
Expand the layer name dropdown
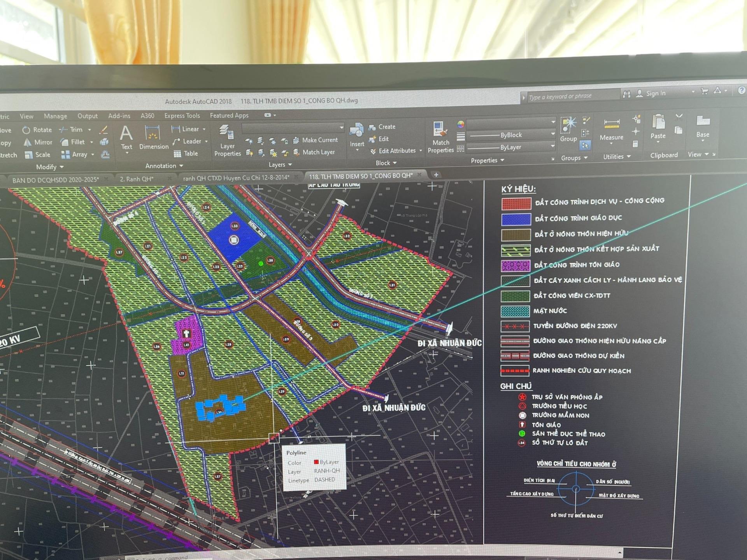[x=341, y=128]
